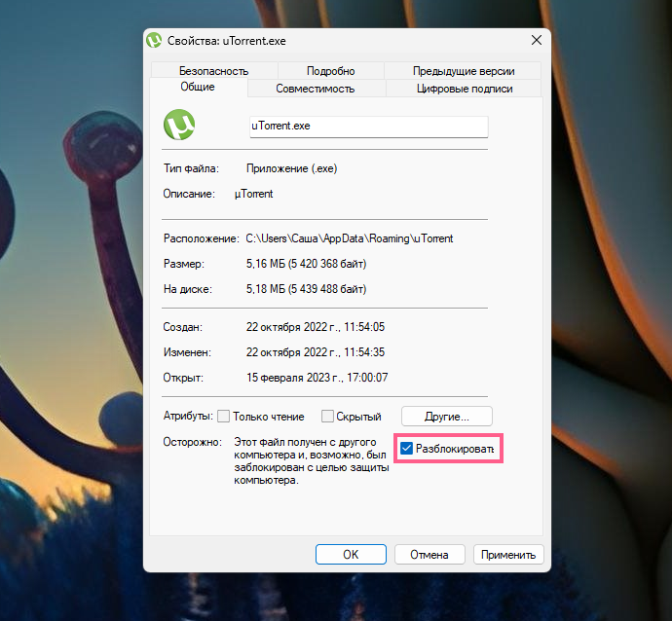Confirm with the OK button

pyautogui.click(x=351, y=555)
